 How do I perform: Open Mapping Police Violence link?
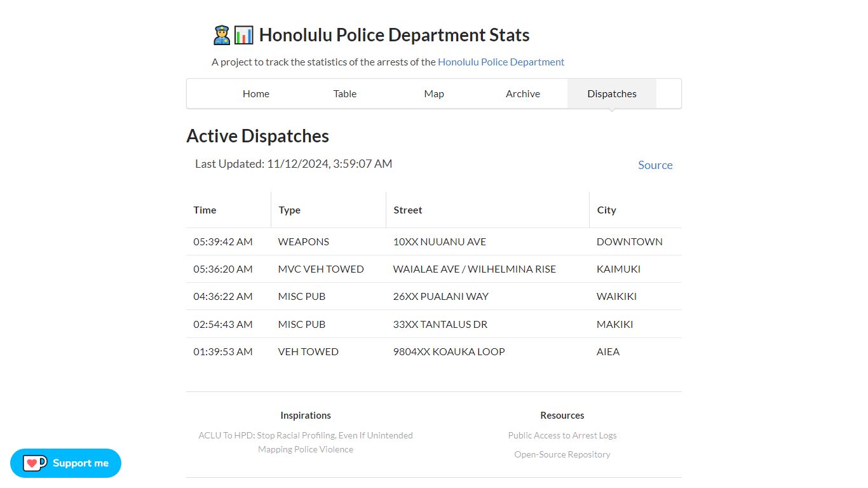click(306, 449)
